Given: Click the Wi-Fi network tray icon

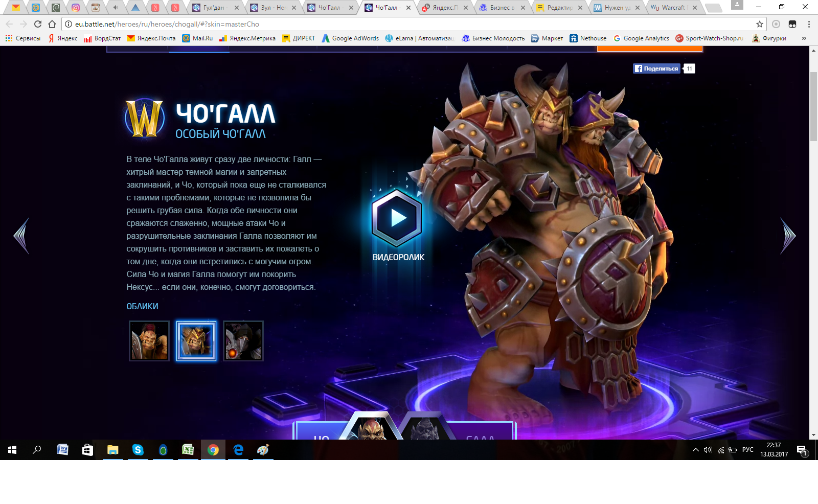Looking at the screenshot, I should pyautogui.click(x=720, y=450).
